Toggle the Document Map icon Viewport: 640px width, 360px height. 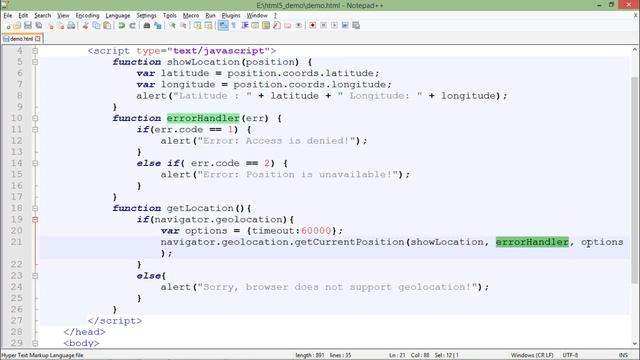point(266,26)
